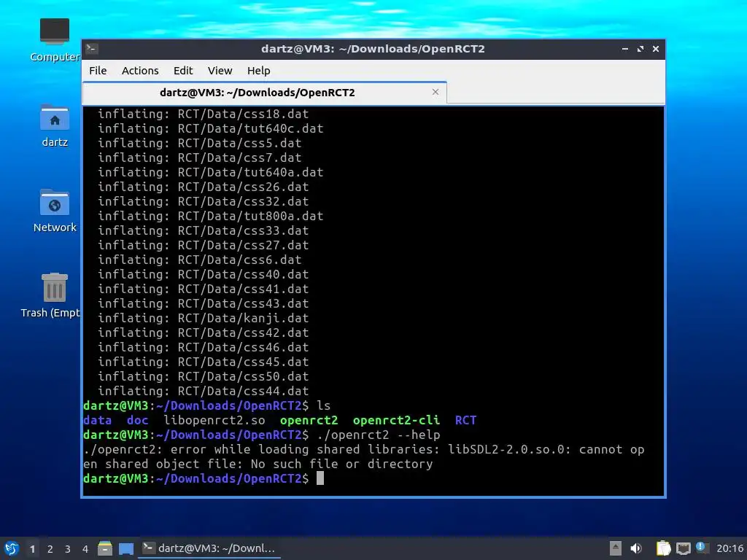Click the removable media tray icon

[616, 548]
